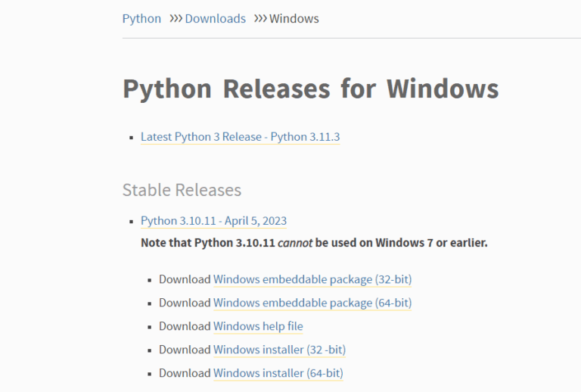Download Windows installer (32-bit)
The height and width of the screenshot is (392, 581).
(279, 350)
